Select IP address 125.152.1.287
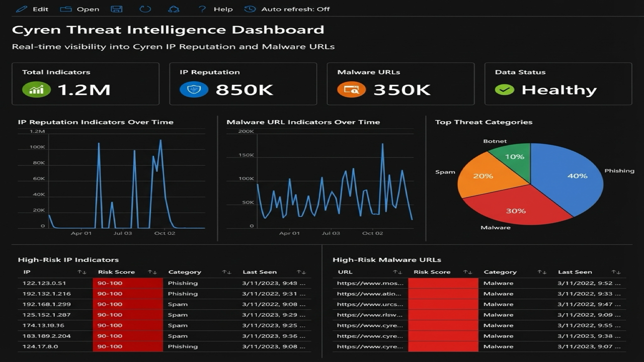 click(x=47, y=315)
